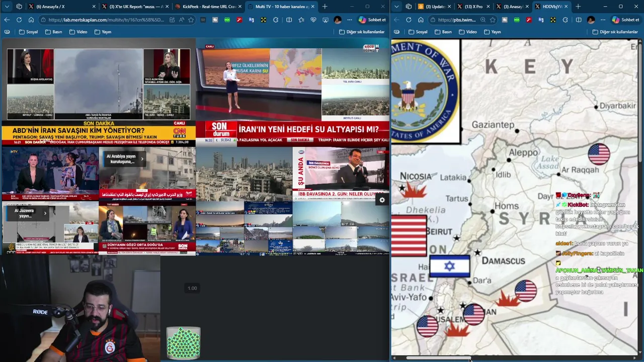
Task: Select the 'İran'ın yeni hedefi' stream tile
Action: pos(292,94)
